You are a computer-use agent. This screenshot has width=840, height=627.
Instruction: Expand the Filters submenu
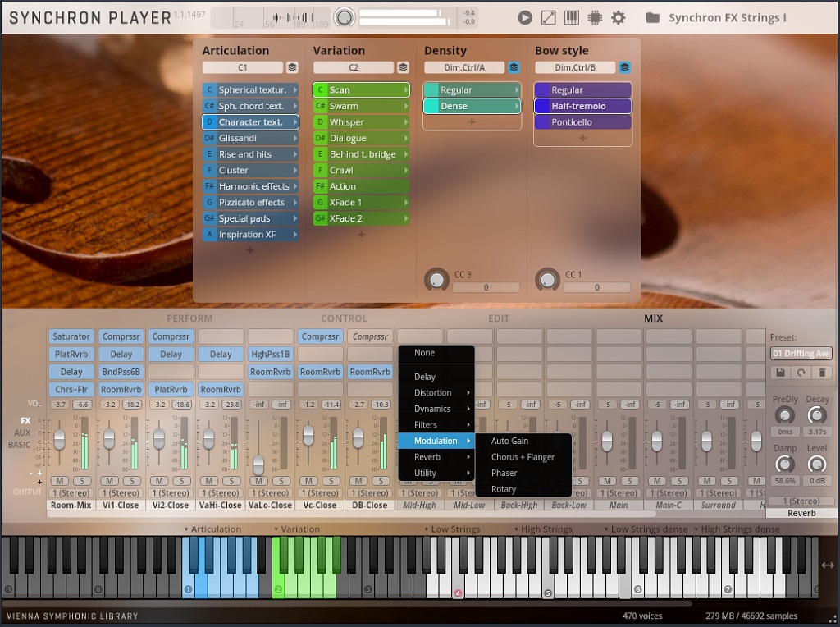[436, 425]
